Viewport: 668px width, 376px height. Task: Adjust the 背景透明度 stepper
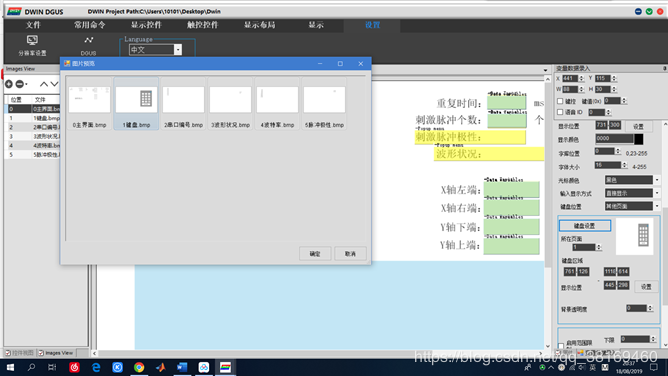tap(650, 308)
